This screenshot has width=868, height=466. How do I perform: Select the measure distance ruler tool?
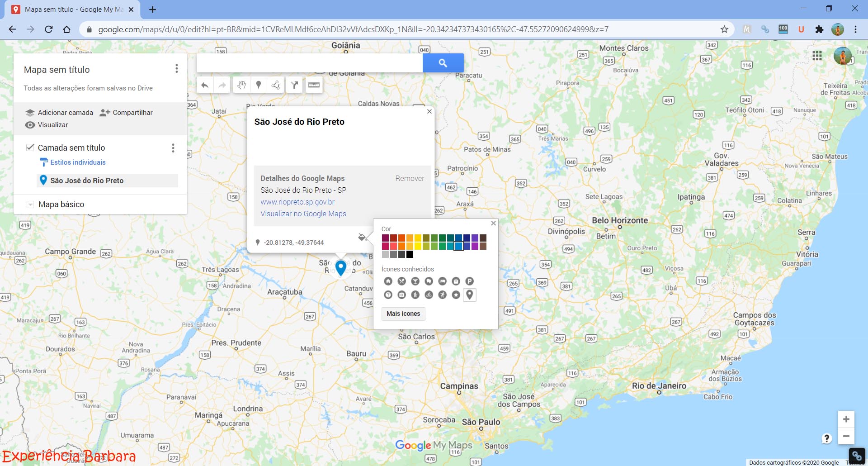(x=314, y=85)
